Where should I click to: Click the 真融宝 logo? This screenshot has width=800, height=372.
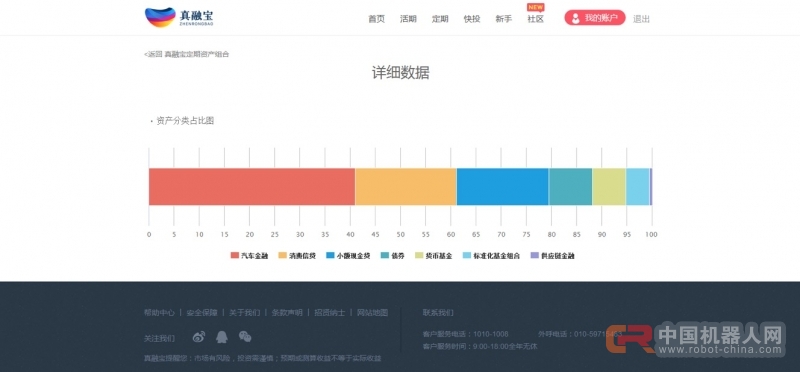click(179, 17)
